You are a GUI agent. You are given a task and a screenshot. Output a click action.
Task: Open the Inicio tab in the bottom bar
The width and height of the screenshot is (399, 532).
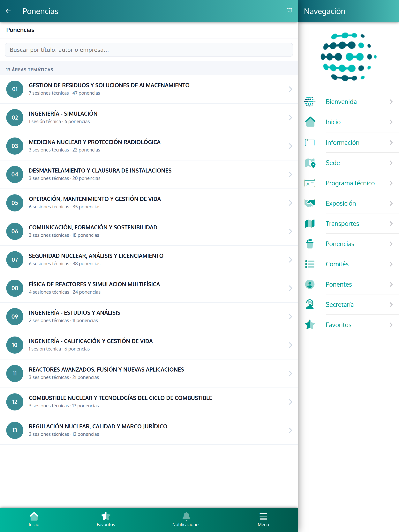click(34, 520)
